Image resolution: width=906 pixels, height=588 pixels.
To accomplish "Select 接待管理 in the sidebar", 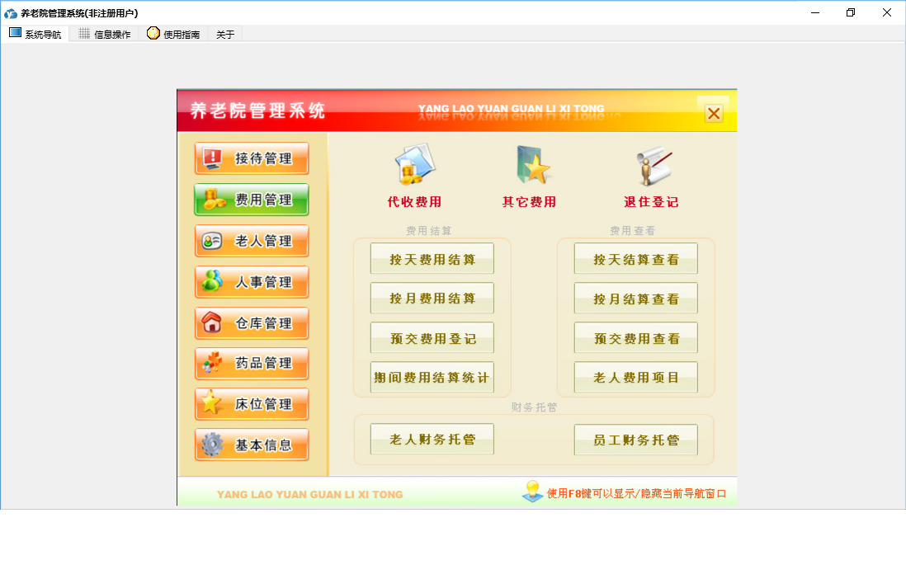I will click(252, 158).
